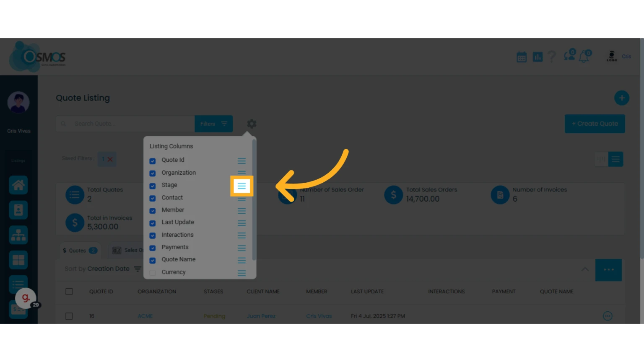Click the Create Quote button

coord(595,124)
